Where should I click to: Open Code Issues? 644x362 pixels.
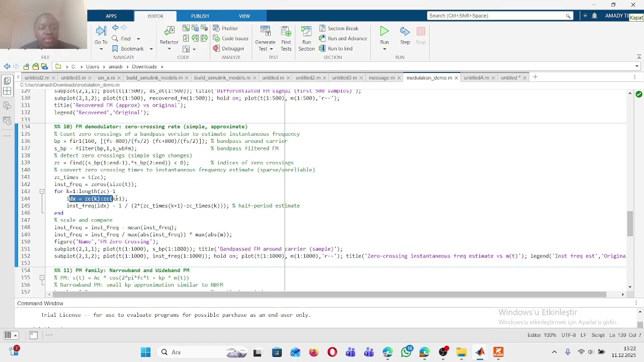pos(230,38)
